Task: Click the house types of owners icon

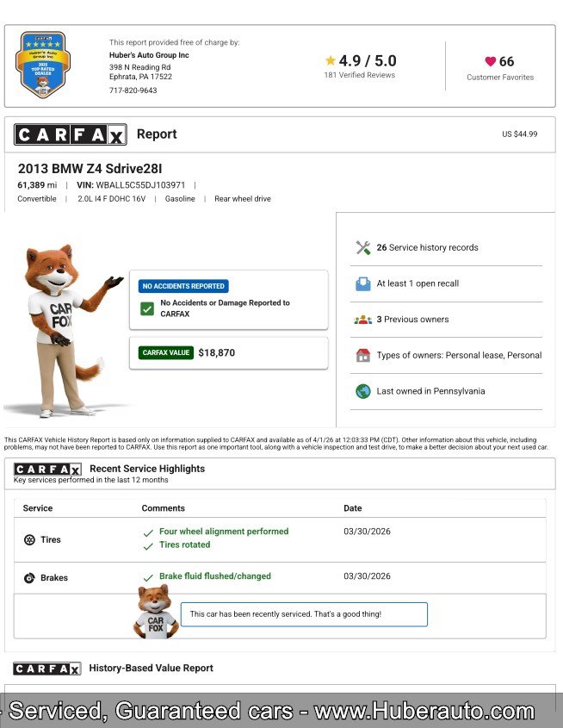Action: (x=362, y=355)
